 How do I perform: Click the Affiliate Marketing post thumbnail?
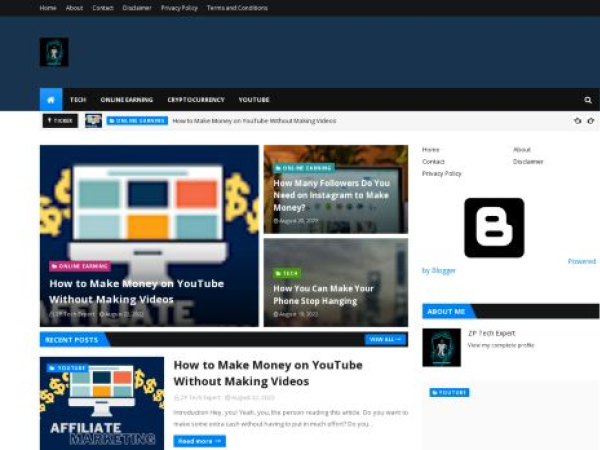click(102, 403)
